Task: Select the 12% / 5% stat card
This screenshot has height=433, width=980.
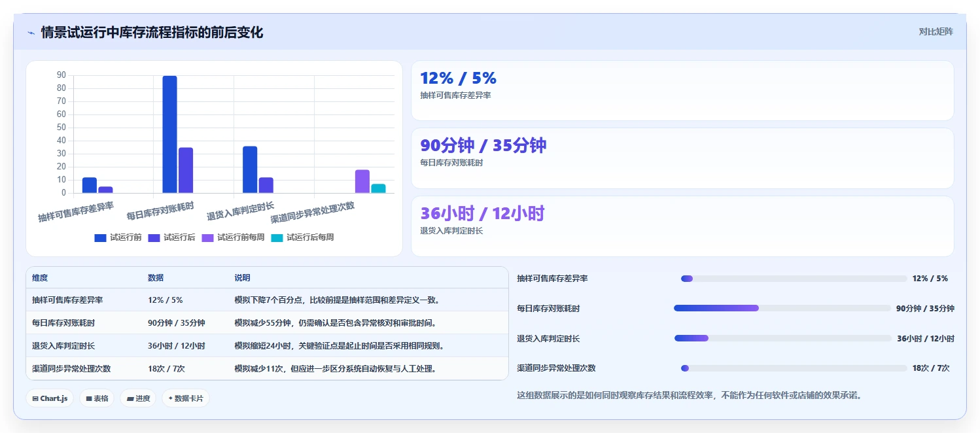Action: pos(682,91)
